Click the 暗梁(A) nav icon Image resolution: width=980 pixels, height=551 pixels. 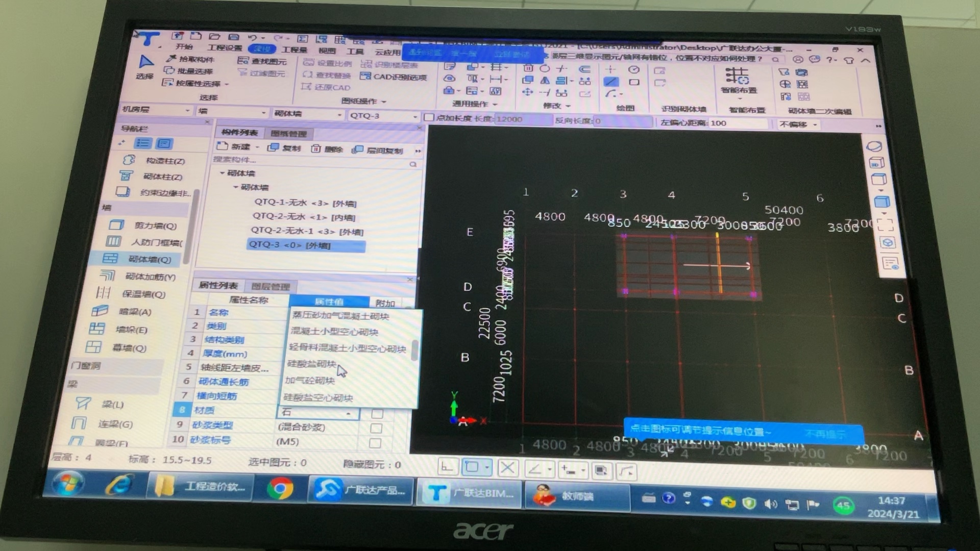[x=100, y=311]
